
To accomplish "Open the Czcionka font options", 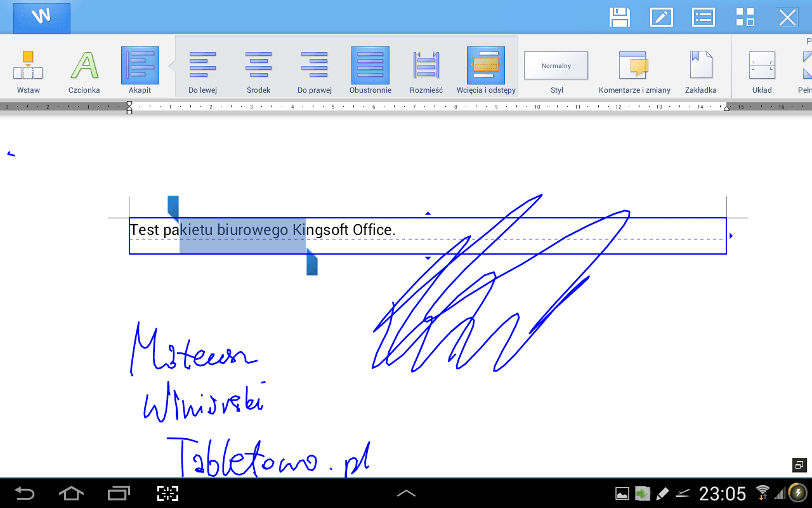I will 84,71.
